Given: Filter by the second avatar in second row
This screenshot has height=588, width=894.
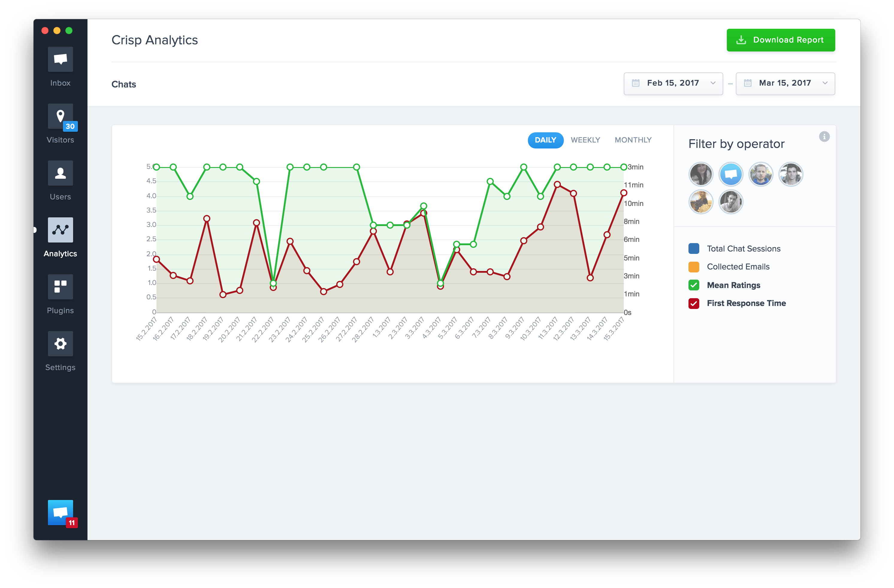Looking at the screenshot, I should 731,202.
